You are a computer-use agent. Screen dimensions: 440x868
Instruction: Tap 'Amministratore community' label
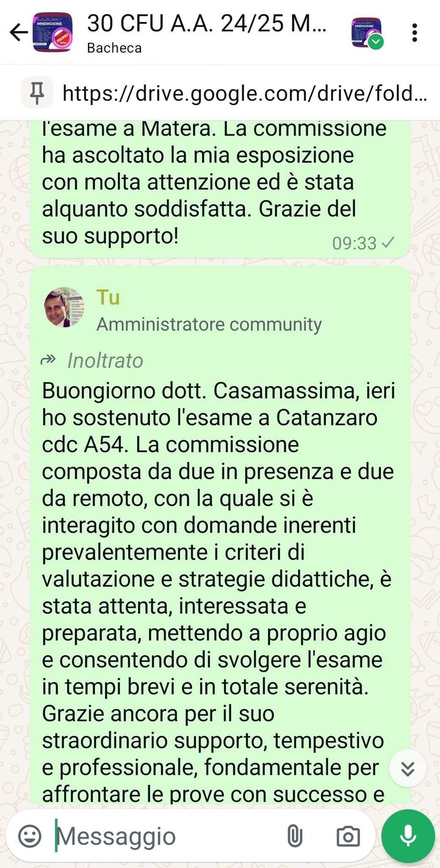coord(209,325)
